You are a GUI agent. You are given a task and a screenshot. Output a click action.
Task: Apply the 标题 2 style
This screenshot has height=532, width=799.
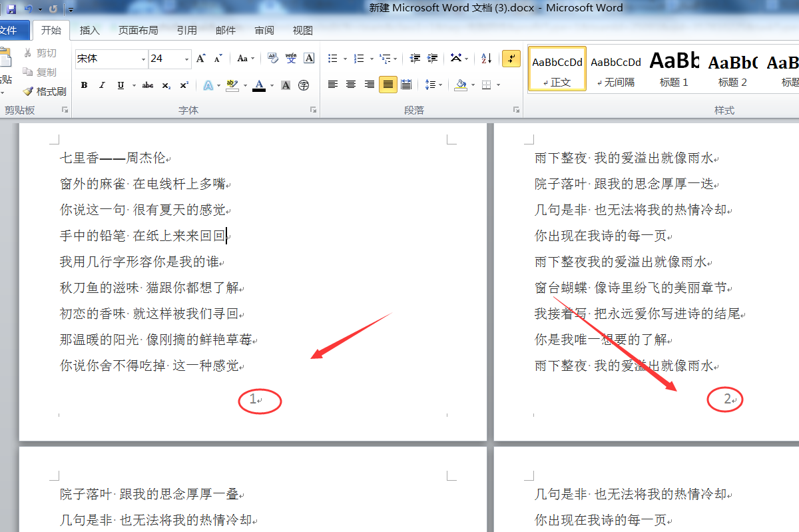pyautogui.click(x=732, y=69)
